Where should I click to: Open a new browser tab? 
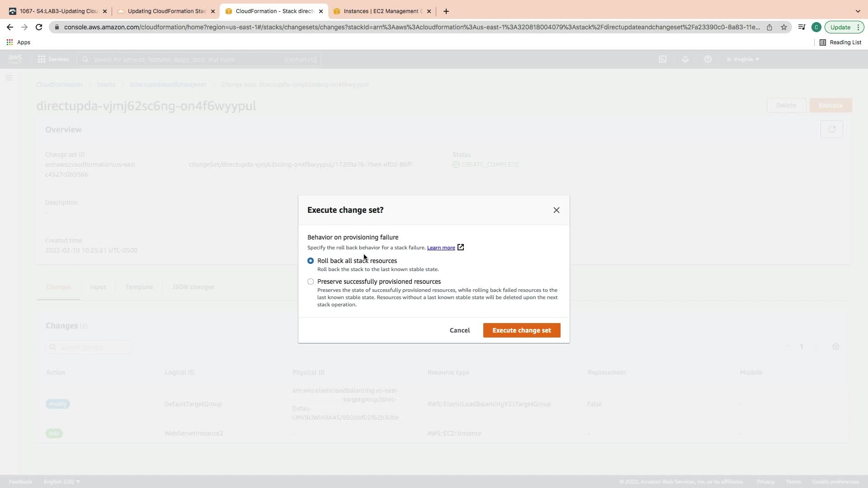click(446, 11)
